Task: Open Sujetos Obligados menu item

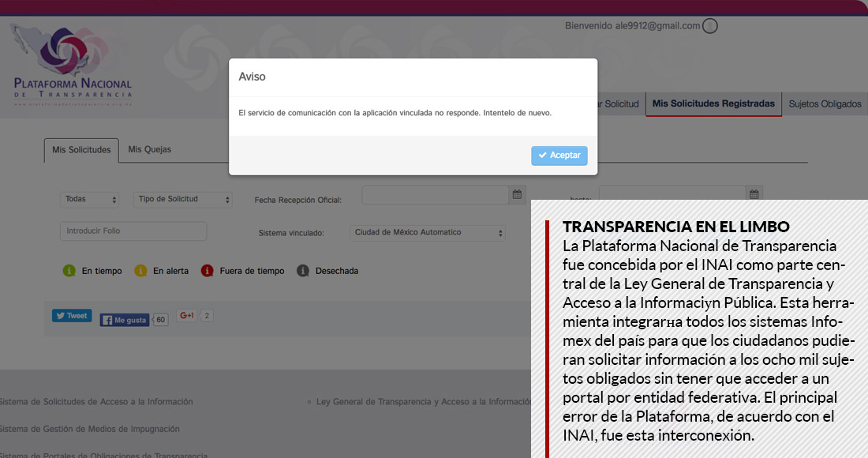Action: coord(825,104)
